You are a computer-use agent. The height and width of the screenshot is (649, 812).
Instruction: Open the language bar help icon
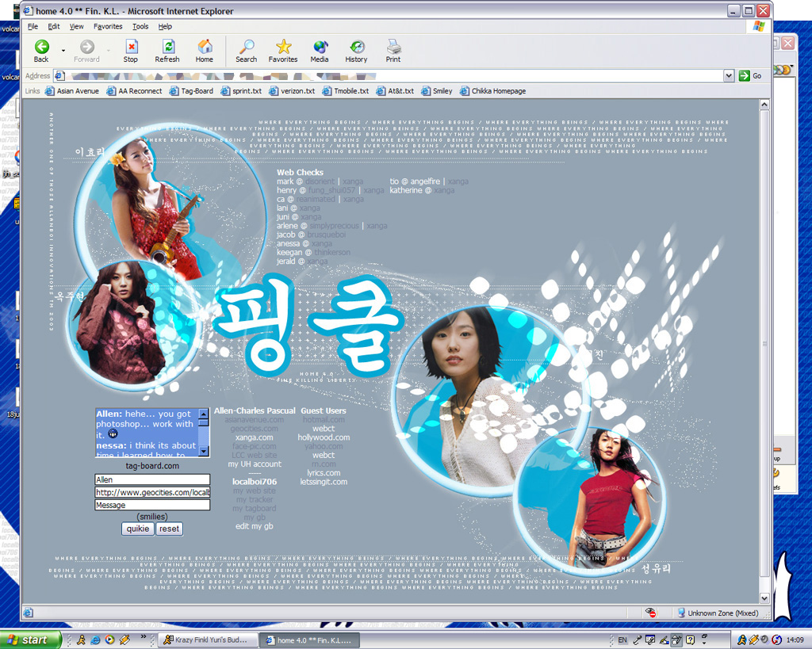[690, 639]
